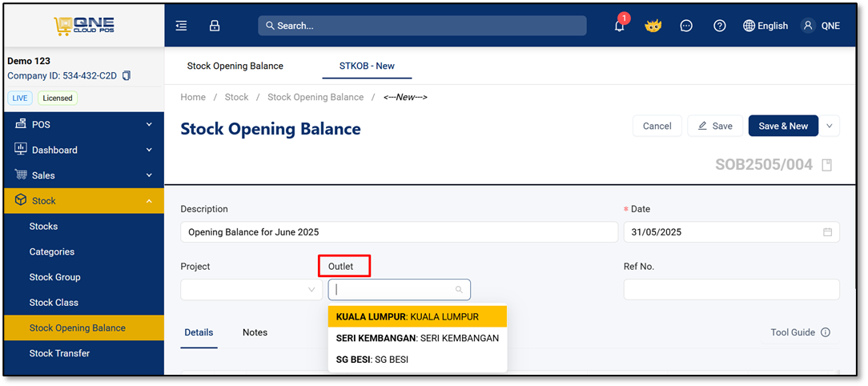Open the Details tab
Screen dimensions: 868x386
[x=199, y=332]
